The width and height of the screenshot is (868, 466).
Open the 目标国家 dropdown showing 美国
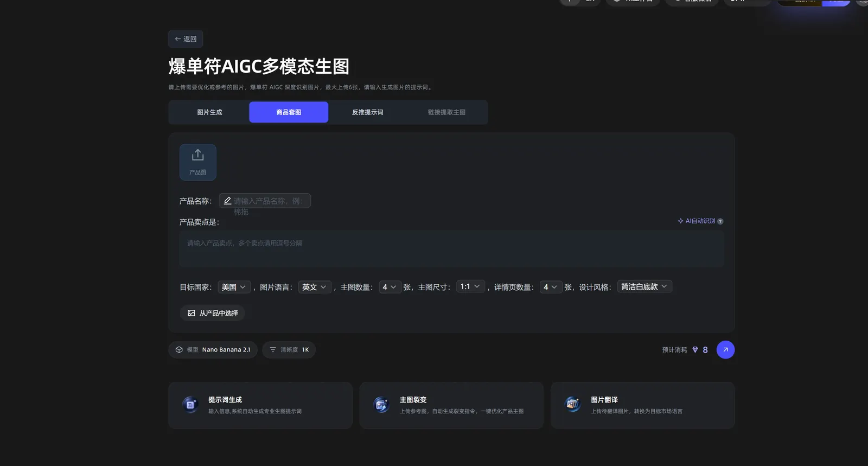[x=234, y=287]
